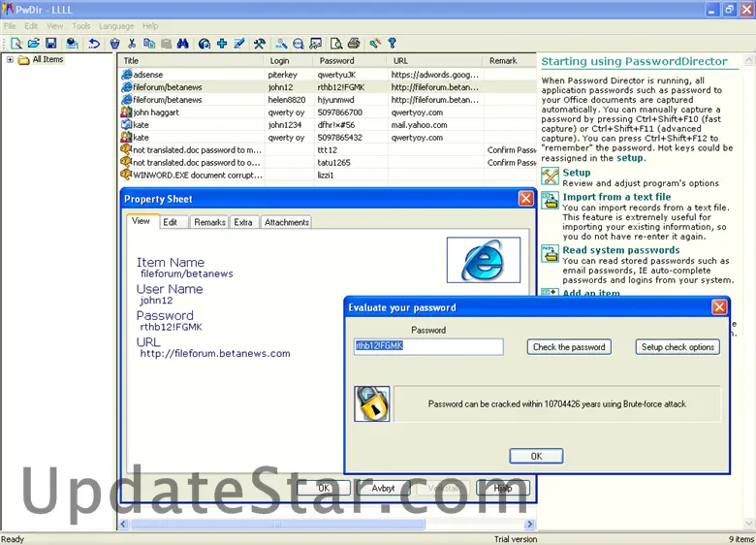Close the Evaluate your password dialog
This screenshot has width=756, height=545.
[719, 307]
